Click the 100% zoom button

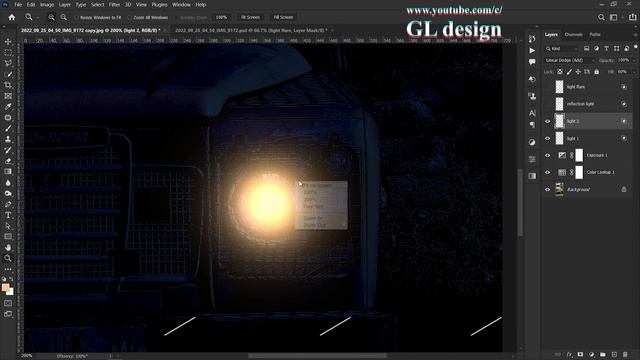(x=221, y=17)
